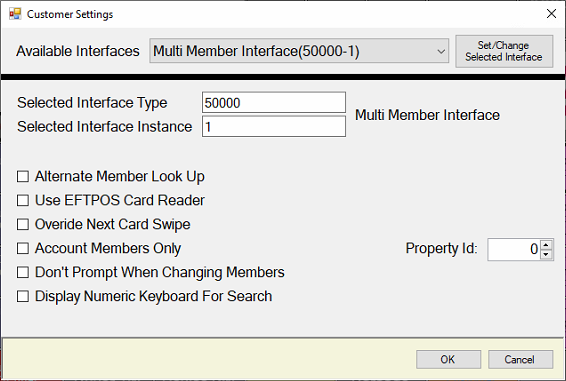Click the Selected Interface Type label

pyautogui.click(x=92, y=103)
